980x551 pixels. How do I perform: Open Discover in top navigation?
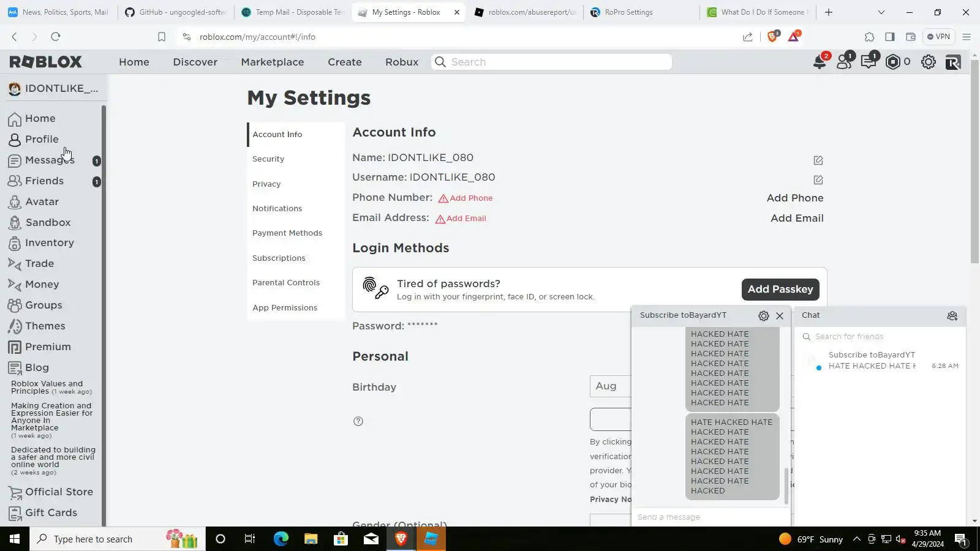pyautogui.click(x=195, y=62)
